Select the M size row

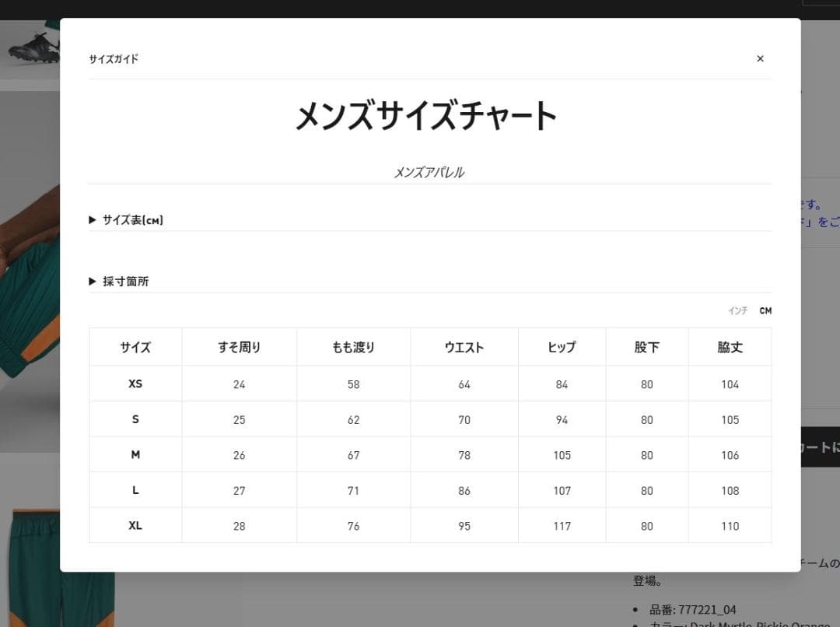click(x=135, y=454)
